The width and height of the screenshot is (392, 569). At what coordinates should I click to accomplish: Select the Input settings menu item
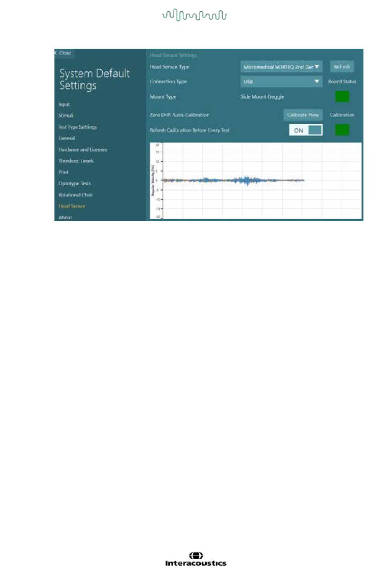pos(64,104)
